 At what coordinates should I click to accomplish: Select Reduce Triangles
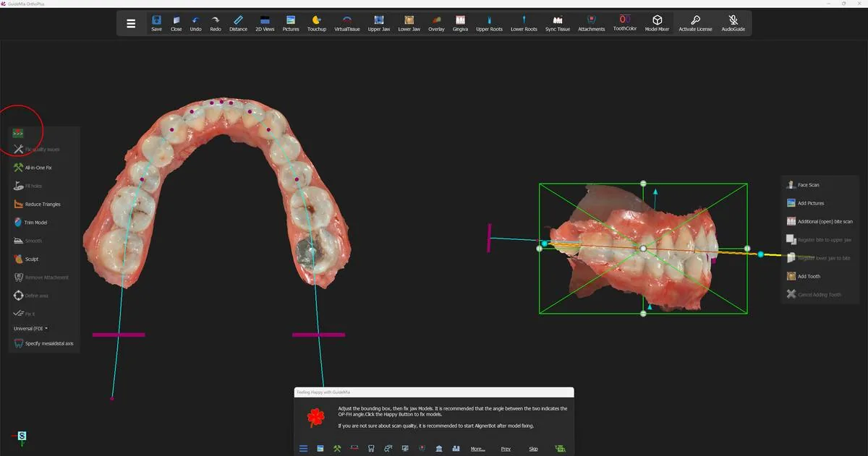click(x=38, y=204)
